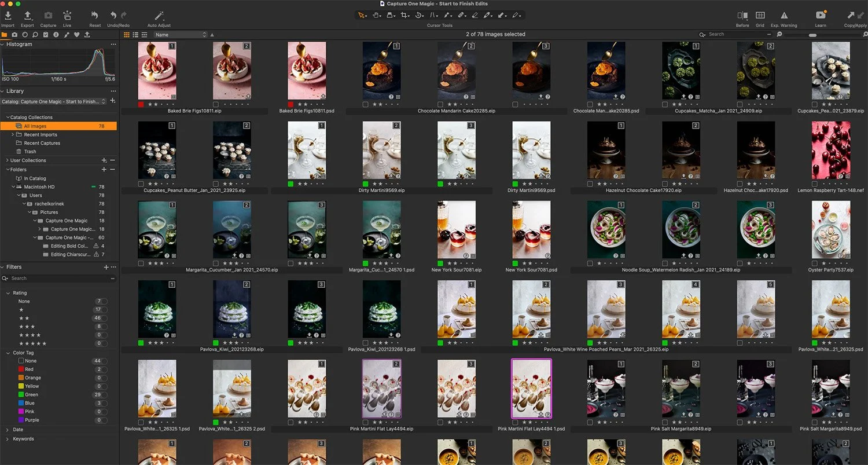Open the Adjustments clipboard tool tab icon

coord(46,35)
